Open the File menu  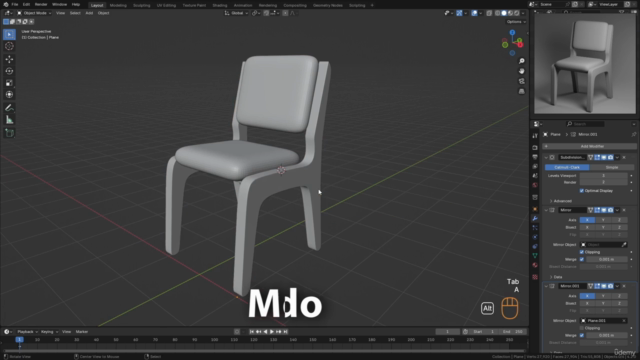tap(15, 4)
